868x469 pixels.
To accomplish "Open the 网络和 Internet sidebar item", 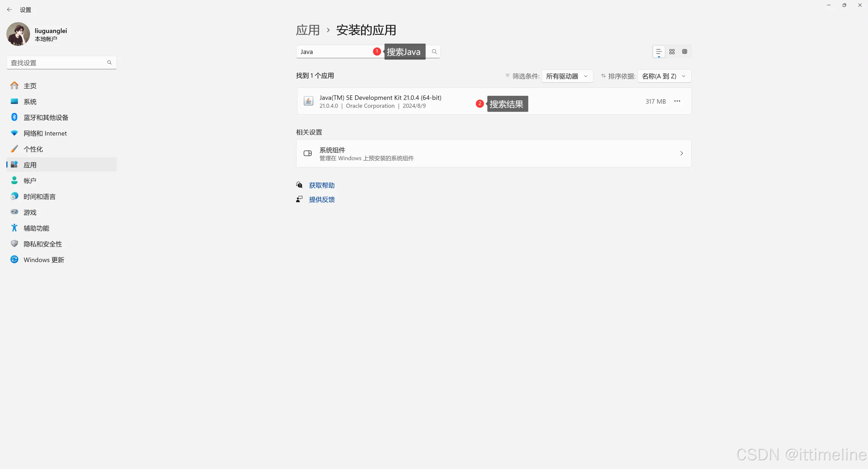I will [45, 133].
